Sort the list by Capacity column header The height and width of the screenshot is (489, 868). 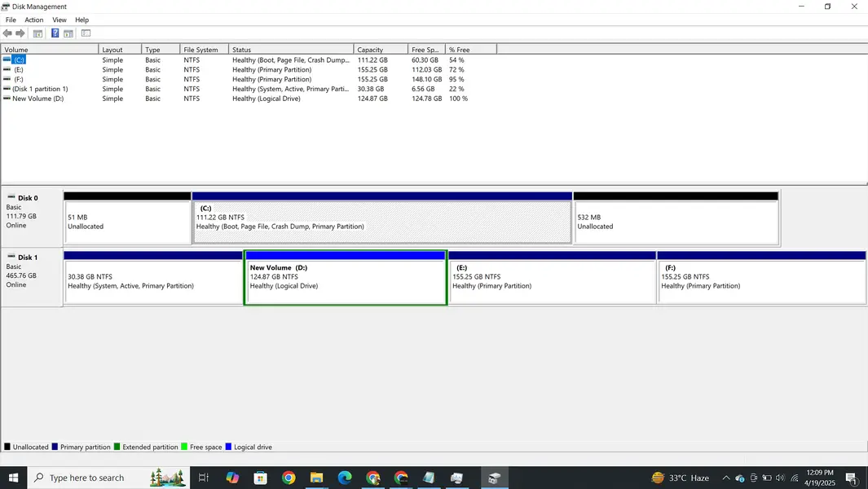point(381,50)
